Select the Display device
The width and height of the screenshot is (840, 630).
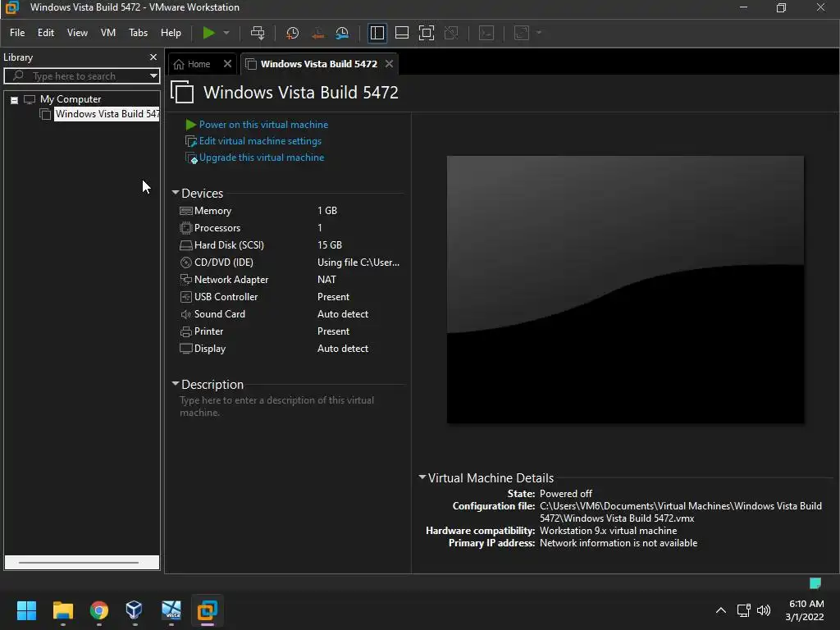pos(290,348)
